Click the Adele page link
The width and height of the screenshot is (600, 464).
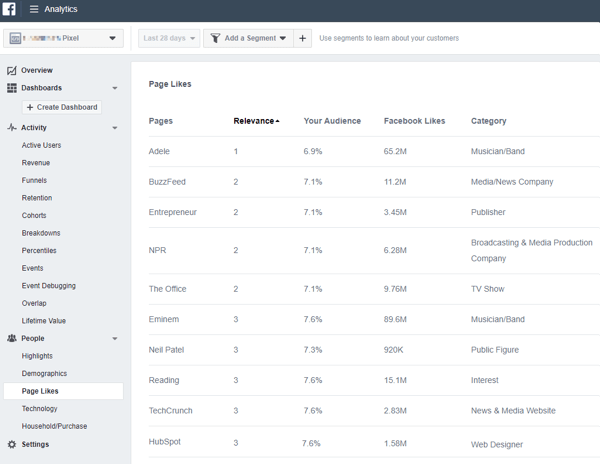pyautogui.click(x=159, y=151)
